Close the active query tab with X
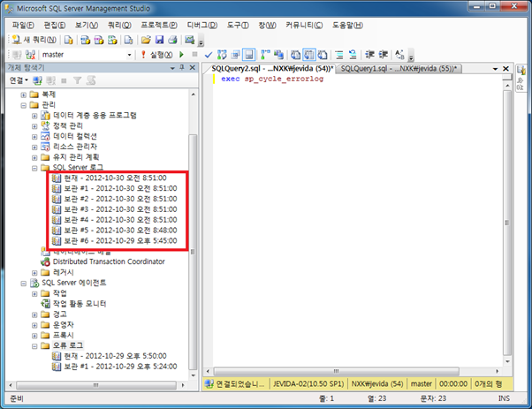532x409 pixels. click(505, 69)
